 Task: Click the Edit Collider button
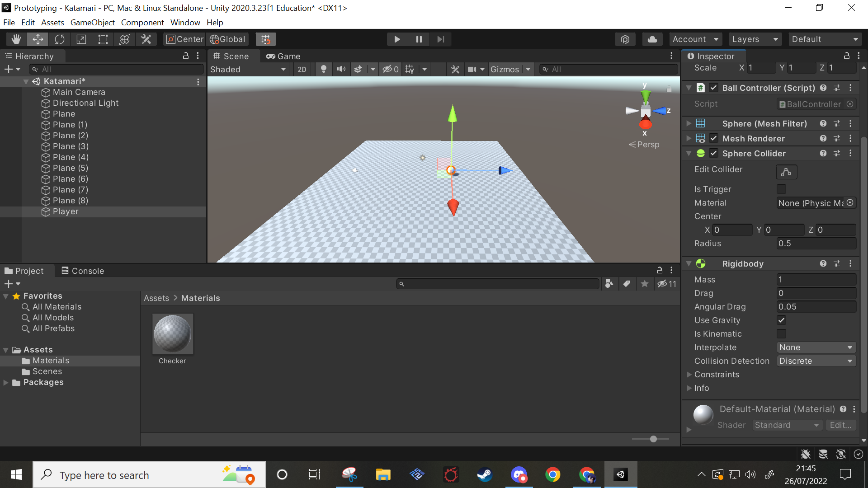click(786, 172)
